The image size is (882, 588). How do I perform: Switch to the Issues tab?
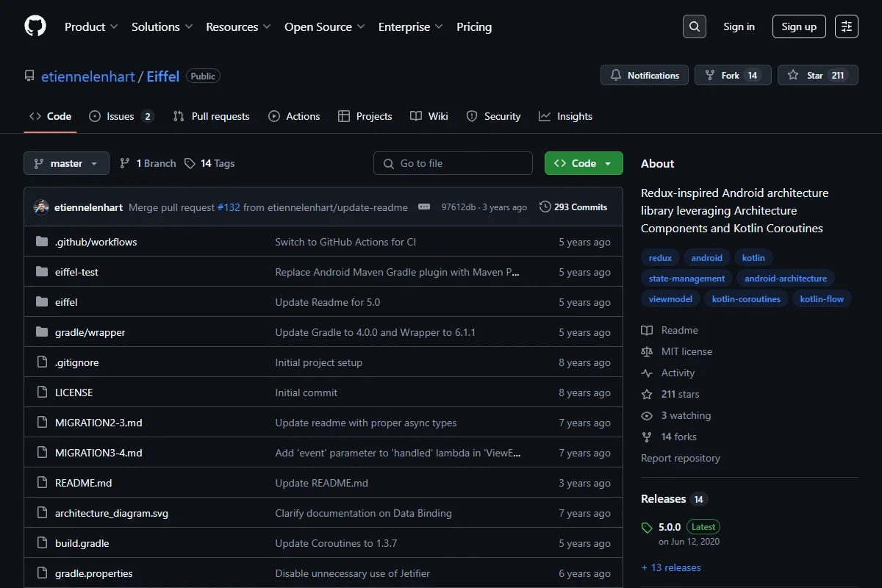(x=121, y=116)
